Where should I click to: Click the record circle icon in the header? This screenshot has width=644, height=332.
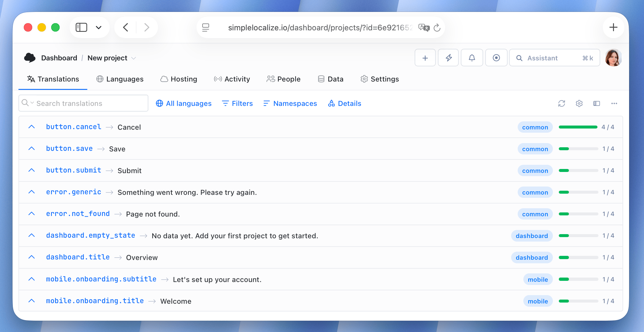click(x=496, y=58)
